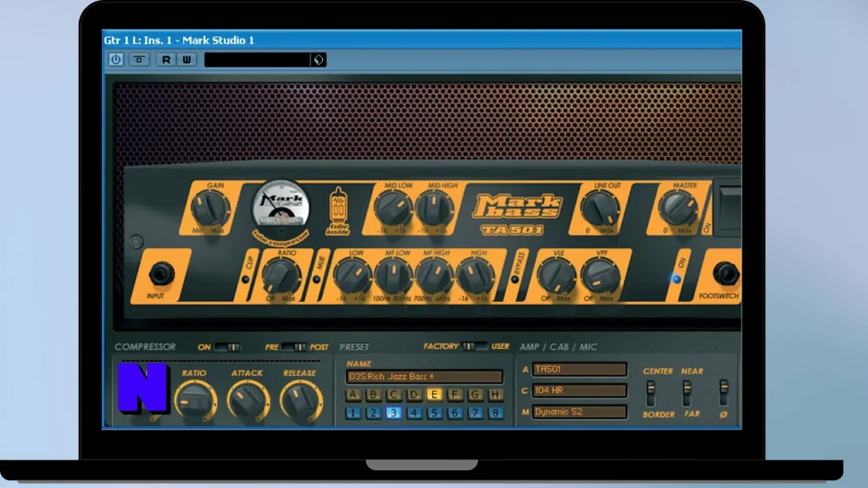Select preset slot 3

pos(393,413)
